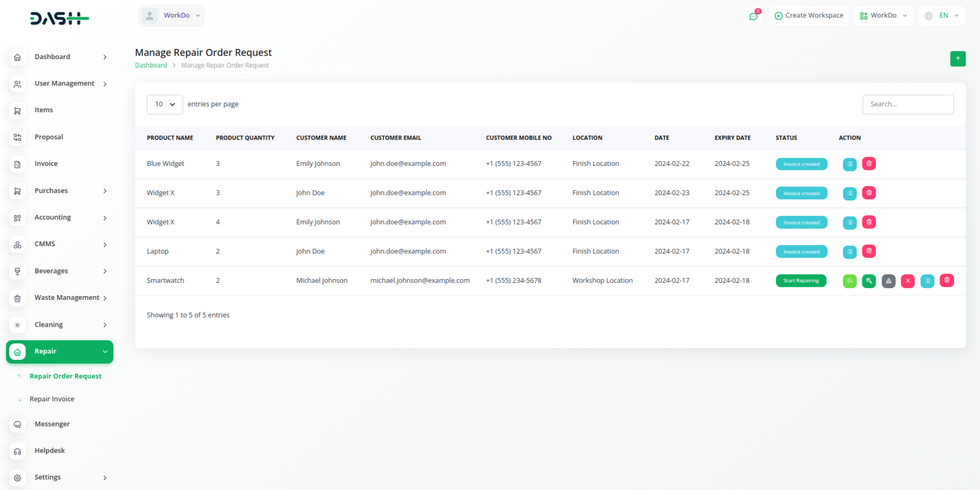Click the Create Workspace button
Screen dimensions: 980x490
[x=809, y=15]
